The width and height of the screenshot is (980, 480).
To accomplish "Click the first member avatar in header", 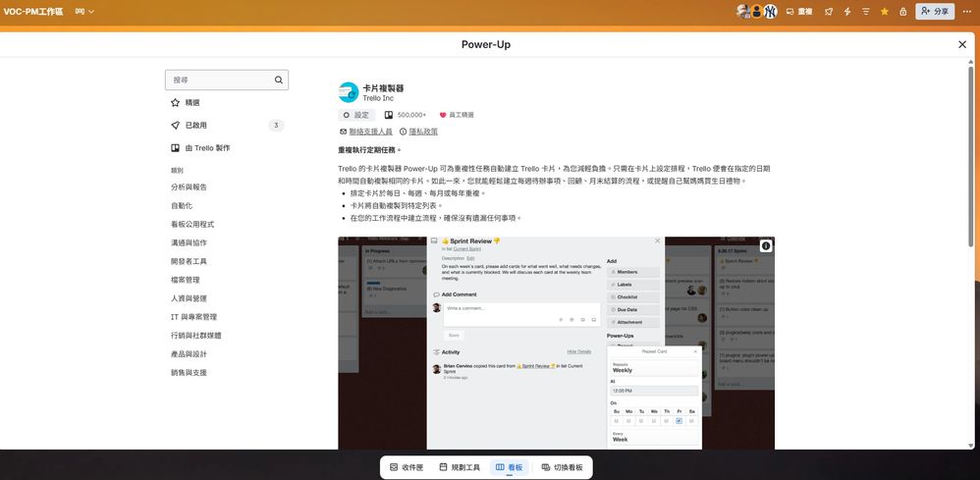I will [x=742, y=11].
